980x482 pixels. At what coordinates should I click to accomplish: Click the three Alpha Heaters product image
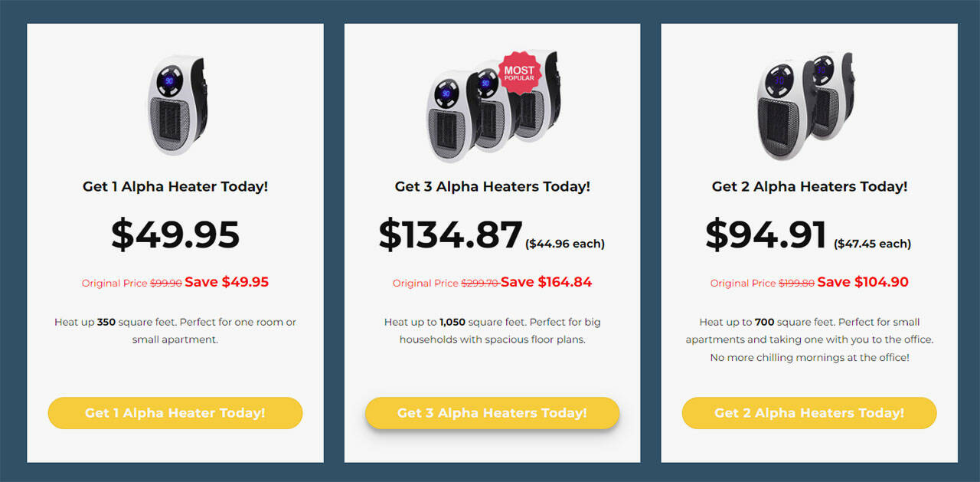pyautogui.click(x=492, y=106)
